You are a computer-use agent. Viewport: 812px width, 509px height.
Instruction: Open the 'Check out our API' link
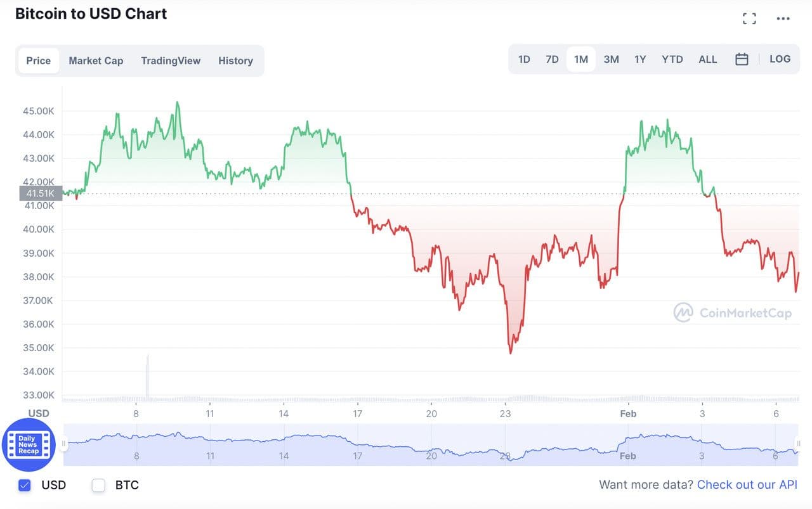point(747,485)
